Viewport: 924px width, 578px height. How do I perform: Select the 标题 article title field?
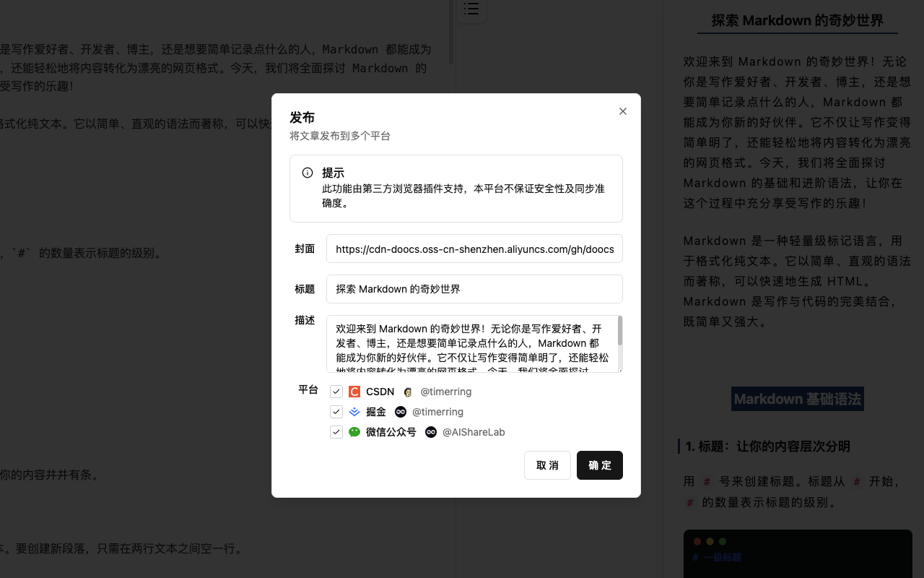click(x=474, y=288)
